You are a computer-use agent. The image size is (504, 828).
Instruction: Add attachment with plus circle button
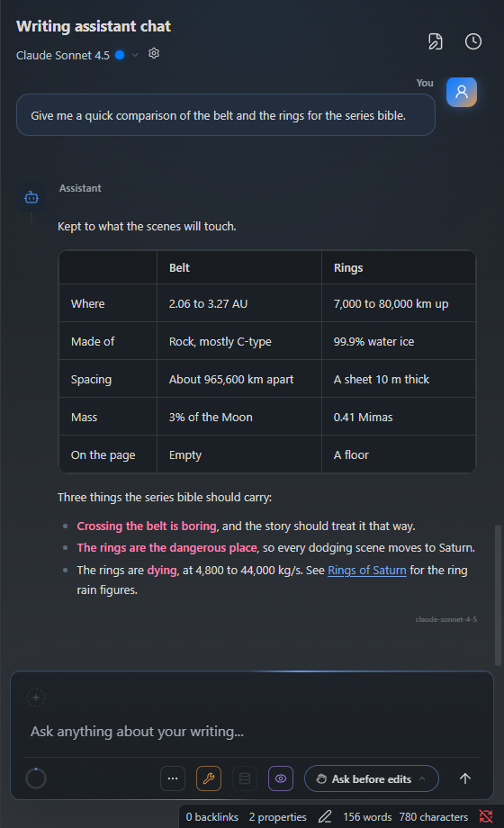click(x=36, y=697)
